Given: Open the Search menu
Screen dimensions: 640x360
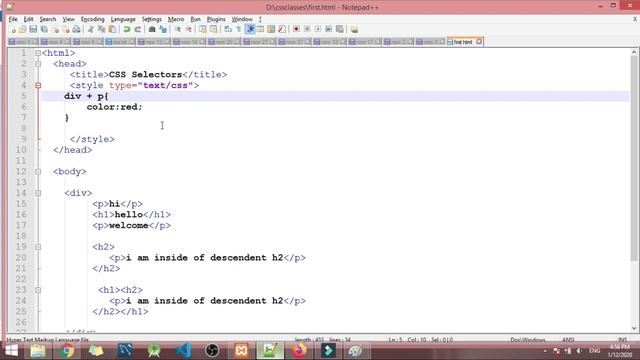Looking at the screenshot, I should pyautogui.click(x=48, y=19).
